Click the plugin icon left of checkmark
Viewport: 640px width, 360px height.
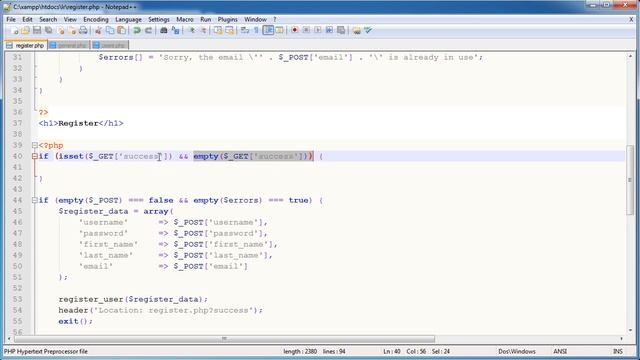tap(356, 31)
